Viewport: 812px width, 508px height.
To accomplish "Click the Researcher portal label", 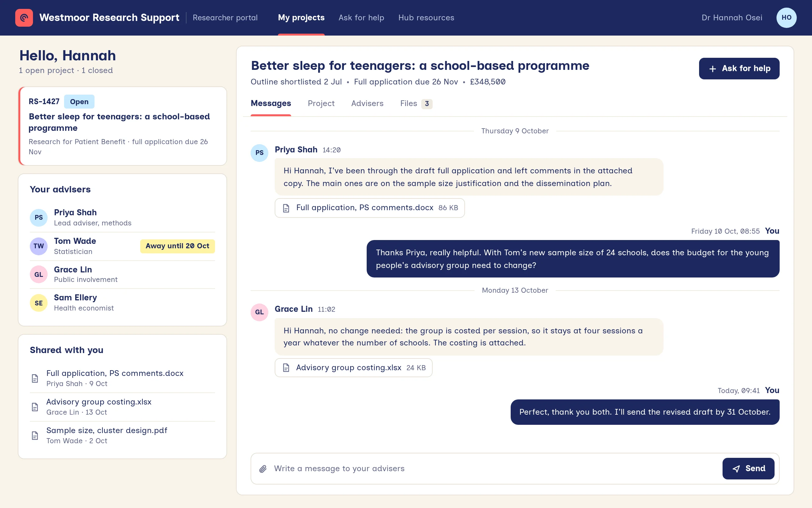I will (x=225, y=17).
